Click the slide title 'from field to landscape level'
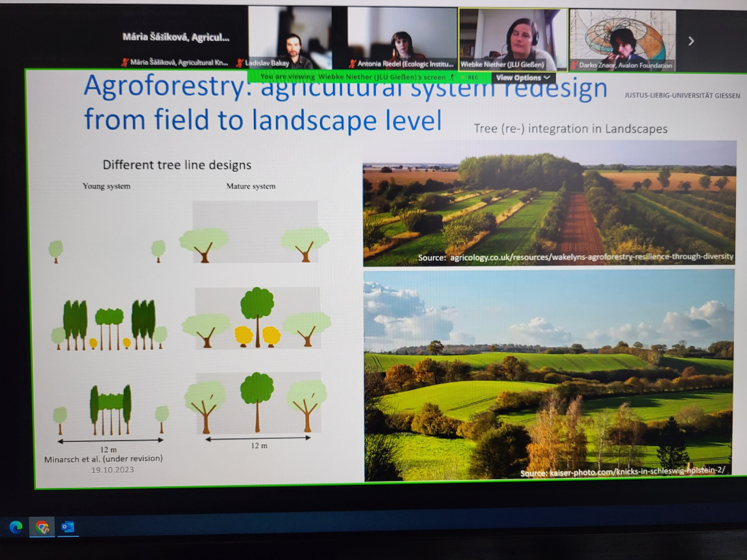This screenshot has width=747, height=560. [x=263, y=119]
